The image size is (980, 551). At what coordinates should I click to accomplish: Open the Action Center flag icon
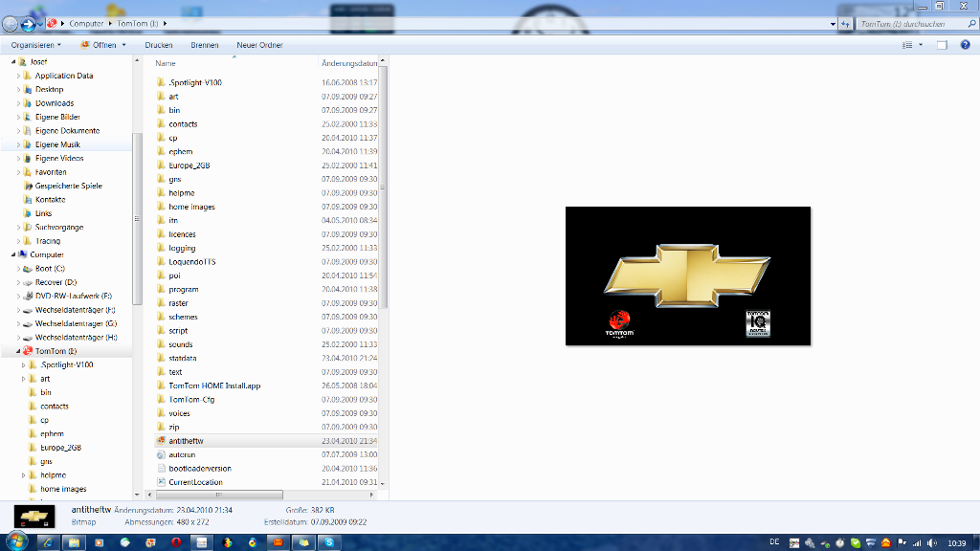[x=902, y=543]
